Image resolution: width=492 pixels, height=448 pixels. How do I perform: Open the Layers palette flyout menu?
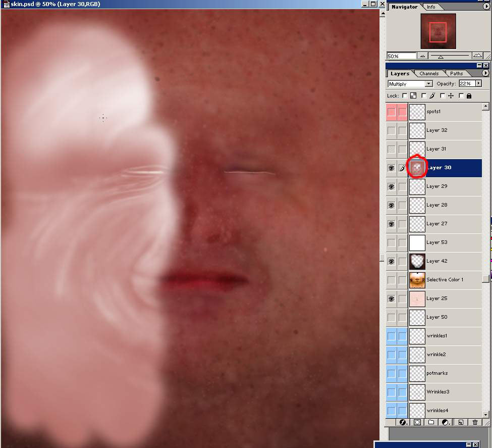coord(485,73)
